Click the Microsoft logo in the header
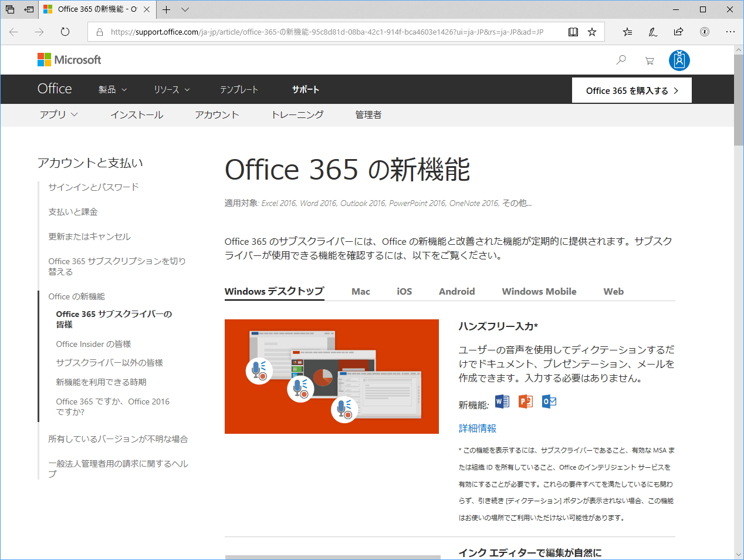 coord(69,59)
